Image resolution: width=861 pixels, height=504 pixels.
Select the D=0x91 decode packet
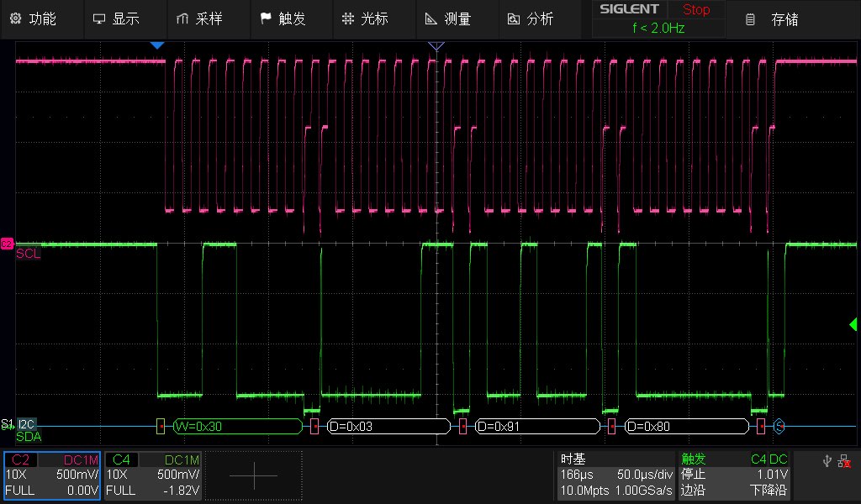point(537,426)
